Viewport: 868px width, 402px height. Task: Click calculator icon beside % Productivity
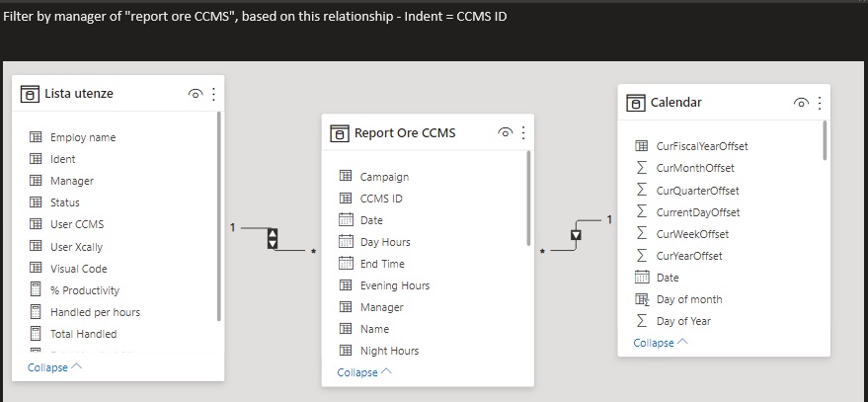36,289
